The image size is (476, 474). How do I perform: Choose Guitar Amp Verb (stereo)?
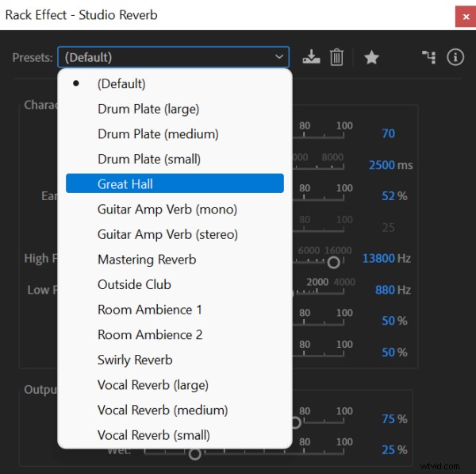(x=175, y=234)
